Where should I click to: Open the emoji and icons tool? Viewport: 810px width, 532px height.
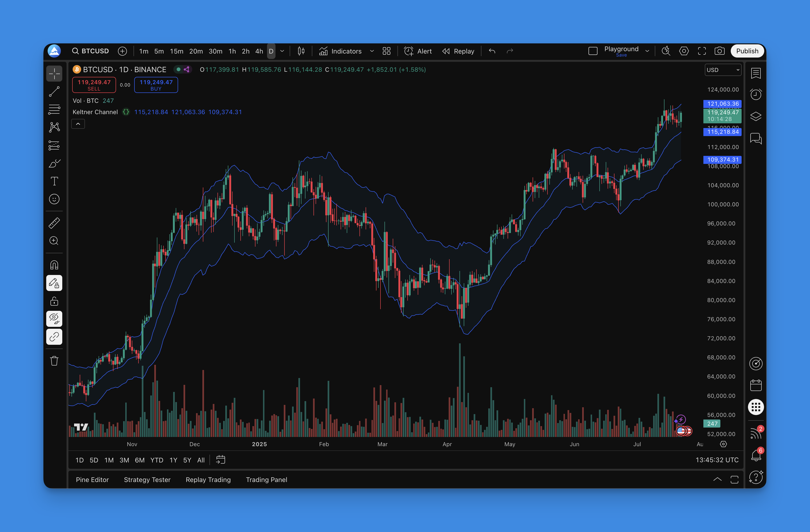[x=54, y=199]
